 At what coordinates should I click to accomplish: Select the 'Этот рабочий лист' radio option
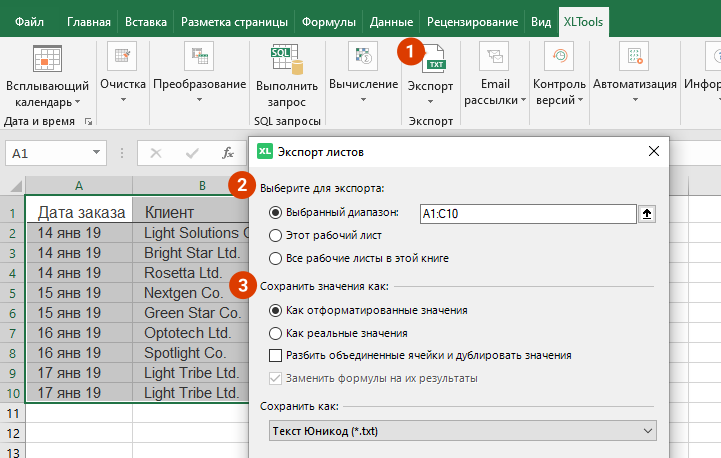click(276, 235)
